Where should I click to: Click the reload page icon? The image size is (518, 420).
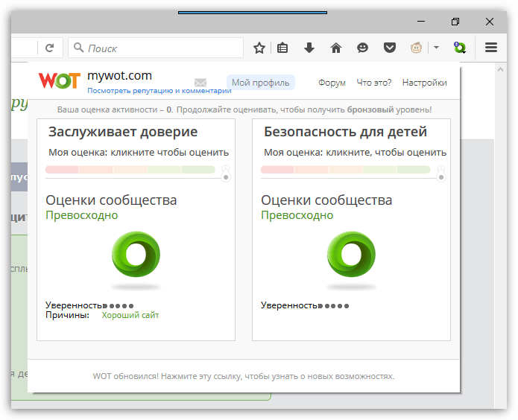(x=49, y=48)
